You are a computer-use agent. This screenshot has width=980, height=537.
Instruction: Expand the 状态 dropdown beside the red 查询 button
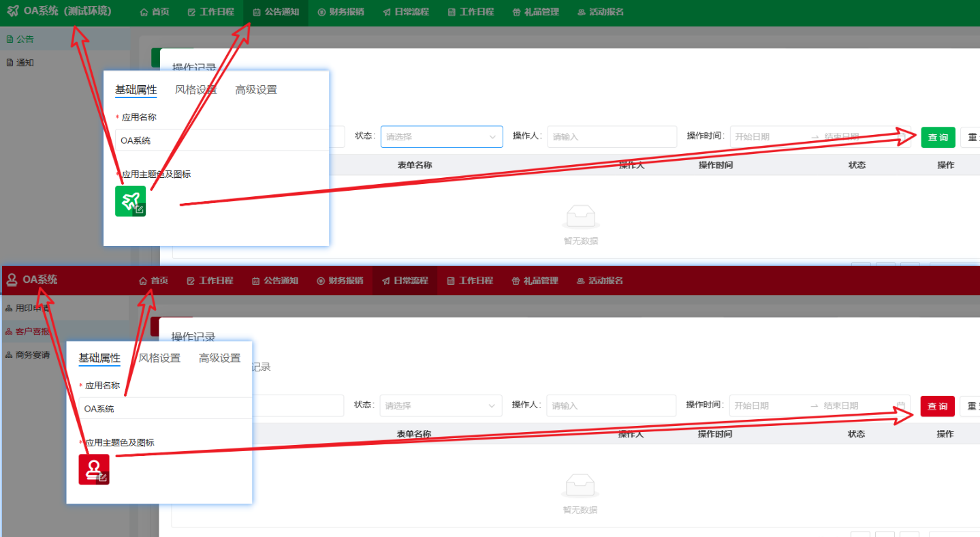pyautogui.click(x=441, y=405)
